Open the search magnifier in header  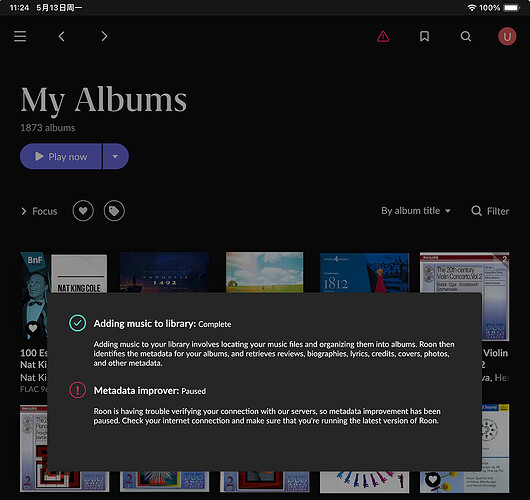pos(466,36)
